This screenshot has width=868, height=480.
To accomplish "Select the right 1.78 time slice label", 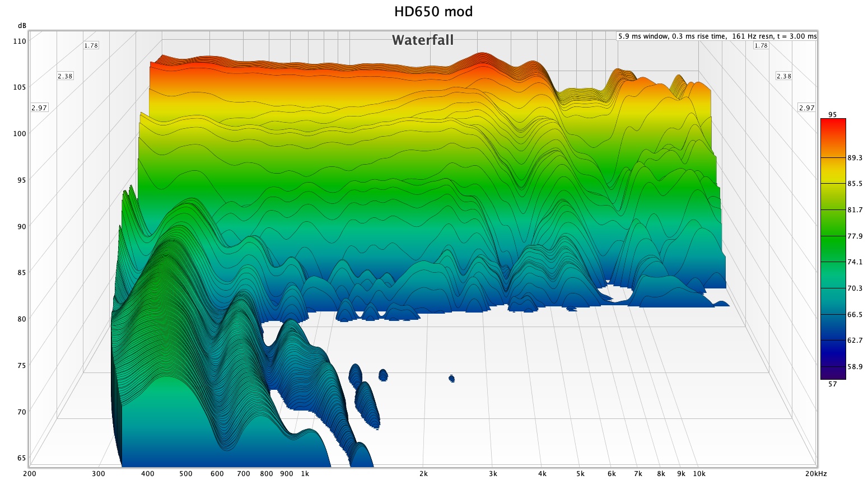I will pos(760,45).
